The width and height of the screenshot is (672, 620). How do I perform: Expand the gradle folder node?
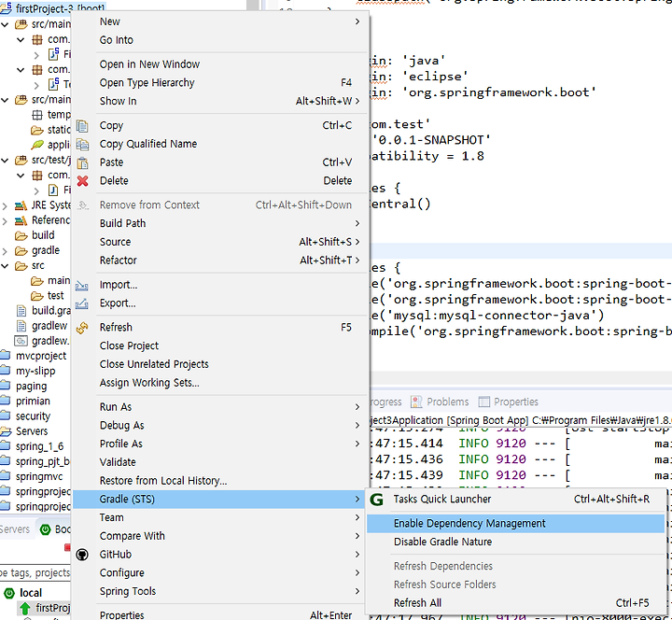tap(5, 251)
